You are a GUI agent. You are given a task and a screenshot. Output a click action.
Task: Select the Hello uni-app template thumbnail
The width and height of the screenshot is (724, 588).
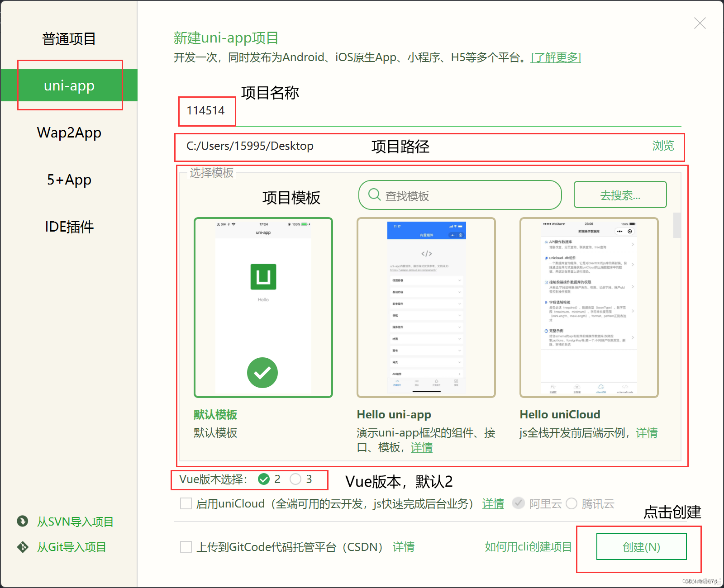coord(426,308)
